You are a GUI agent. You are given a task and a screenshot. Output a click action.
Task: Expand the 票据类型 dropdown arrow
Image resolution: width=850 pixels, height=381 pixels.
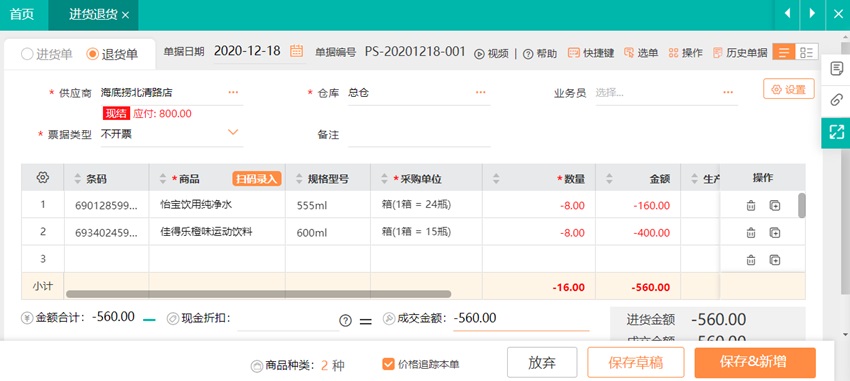[233, 132]
